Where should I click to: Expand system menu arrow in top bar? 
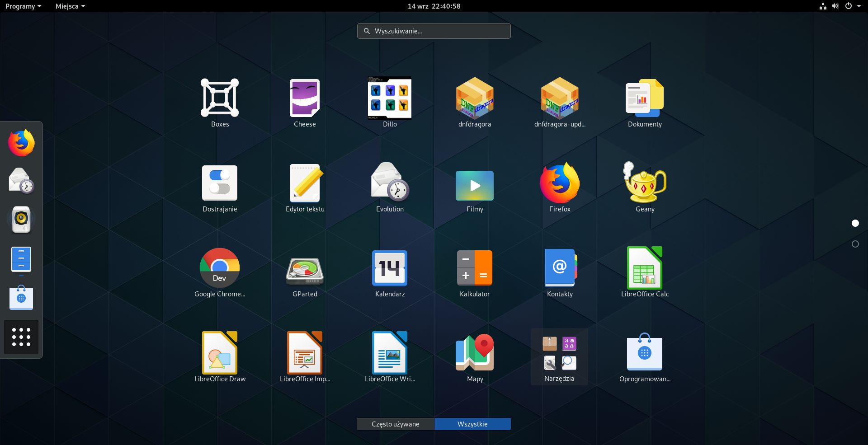(x=859, y=6)
